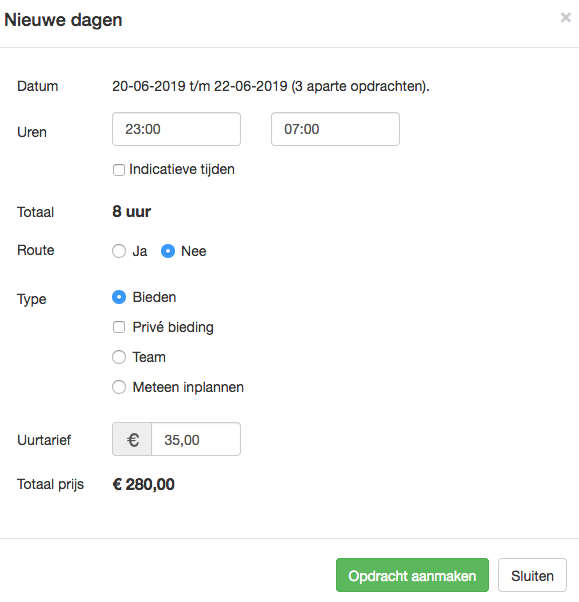This screenshot has height=602, width=579.
Task: Click the Nieuwe dagen dialog title
Action: [x=63, y=20]
